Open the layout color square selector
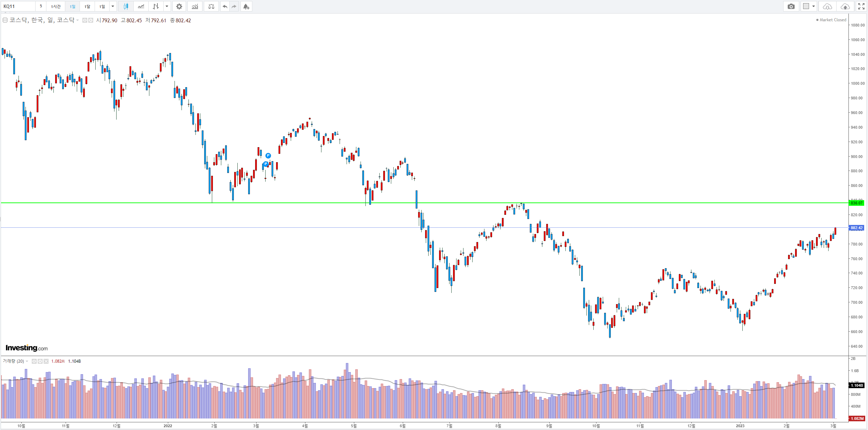868x430 pixels. 806,6
